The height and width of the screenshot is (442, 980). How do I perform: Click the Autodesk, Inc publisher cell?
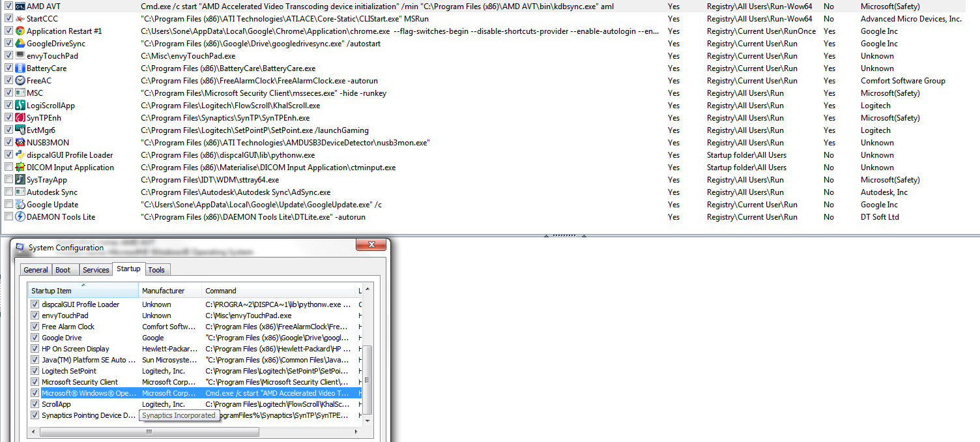(884, 192)
